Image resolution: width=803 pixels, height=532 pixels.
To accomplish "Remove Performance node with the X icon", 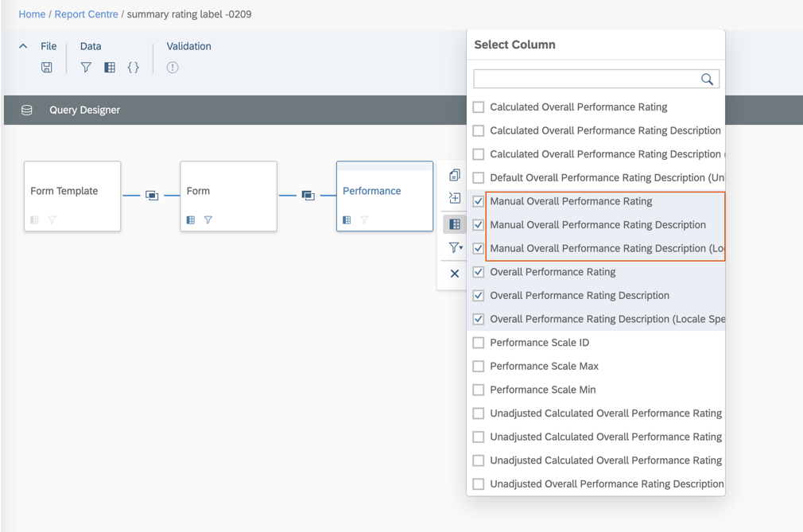I will pos(455,274).
